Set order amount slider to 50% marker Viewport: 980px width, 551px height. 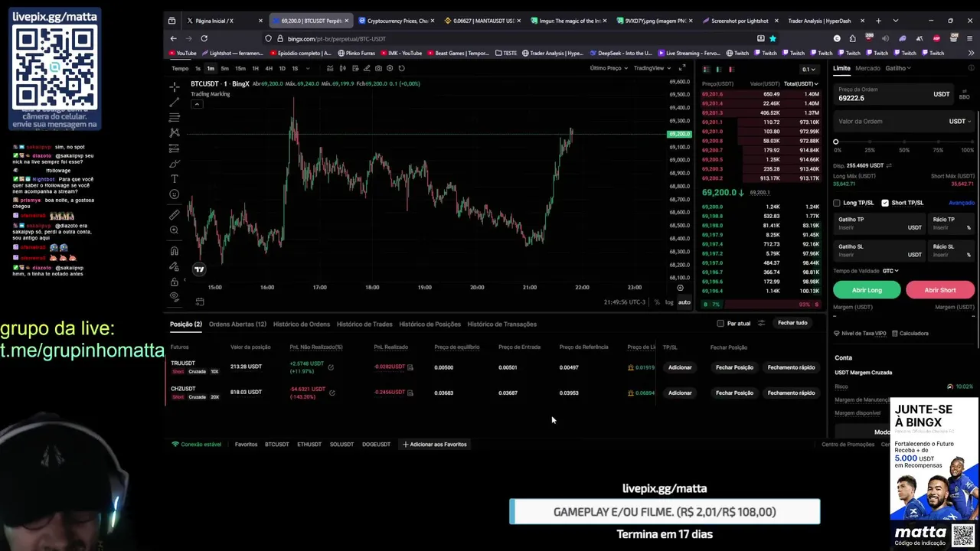(x=904, y=142)
